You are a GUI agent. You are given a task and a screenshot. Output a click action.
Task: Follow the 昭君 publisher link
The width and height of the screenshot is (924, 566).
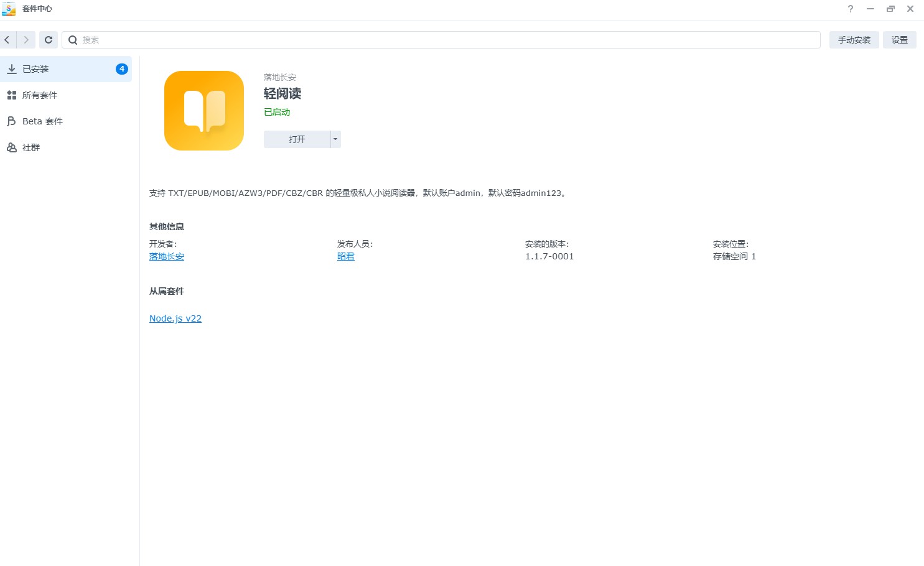pyautogui.click(x=346, y=256)
